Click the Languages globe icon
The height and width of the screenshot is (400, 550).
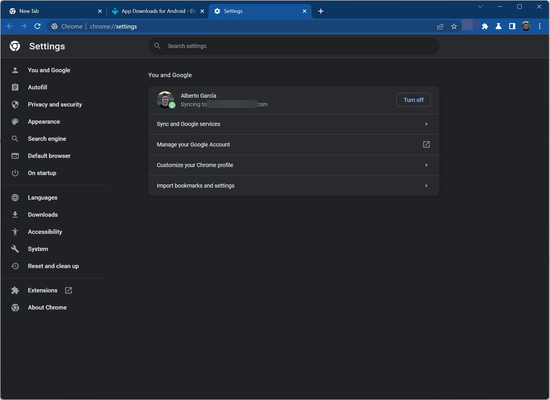point(15,198)
